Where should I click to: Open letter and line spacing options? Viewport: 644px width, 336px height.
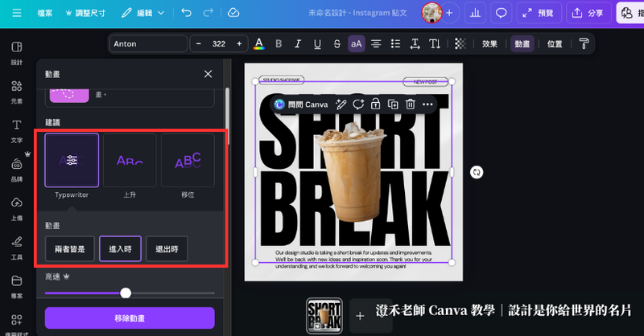click(415, 43)
